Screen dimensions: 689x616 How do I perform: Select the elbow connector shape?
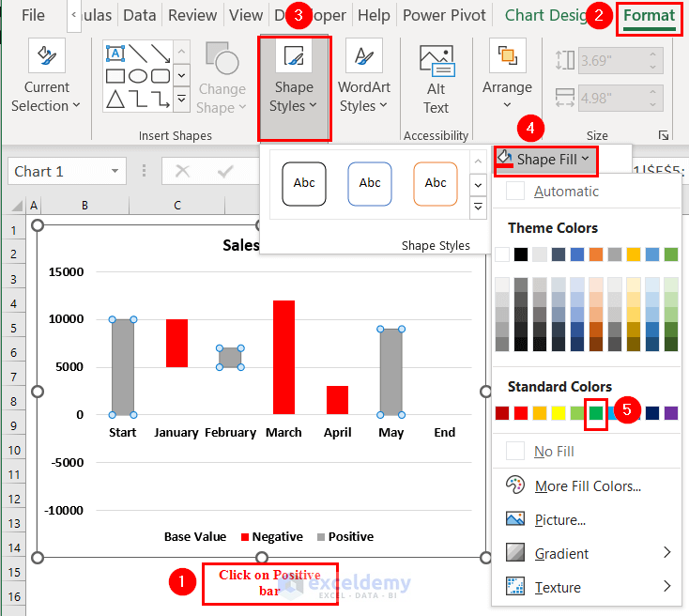pyautogui.click(x=139, y=100)
